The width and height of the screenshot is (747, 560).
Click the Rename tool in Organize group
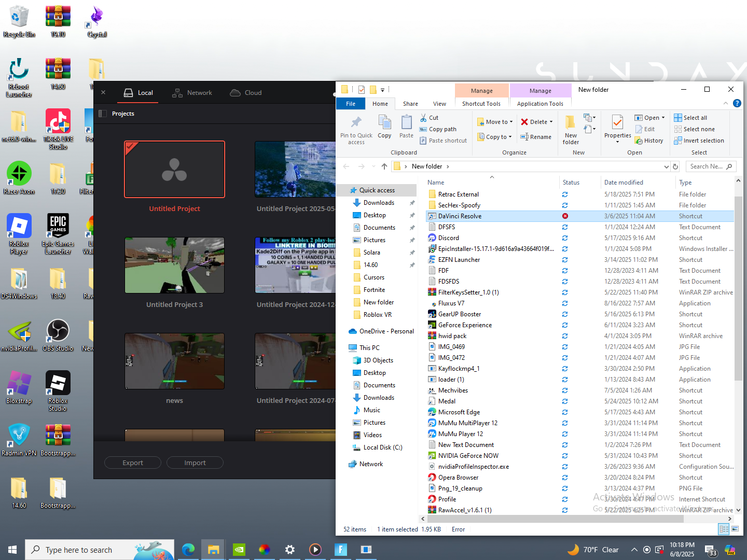(x=536, y=137)
